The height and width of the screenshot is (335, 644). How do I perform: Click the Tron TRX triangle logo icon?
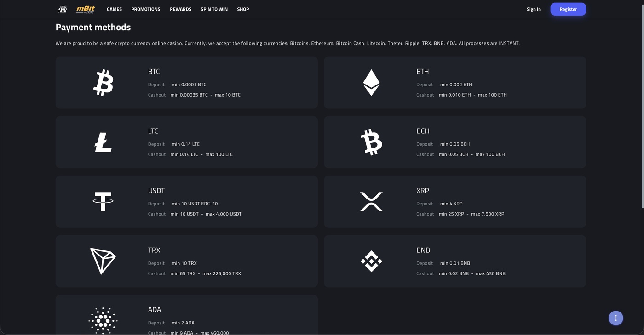pos(102,261)
